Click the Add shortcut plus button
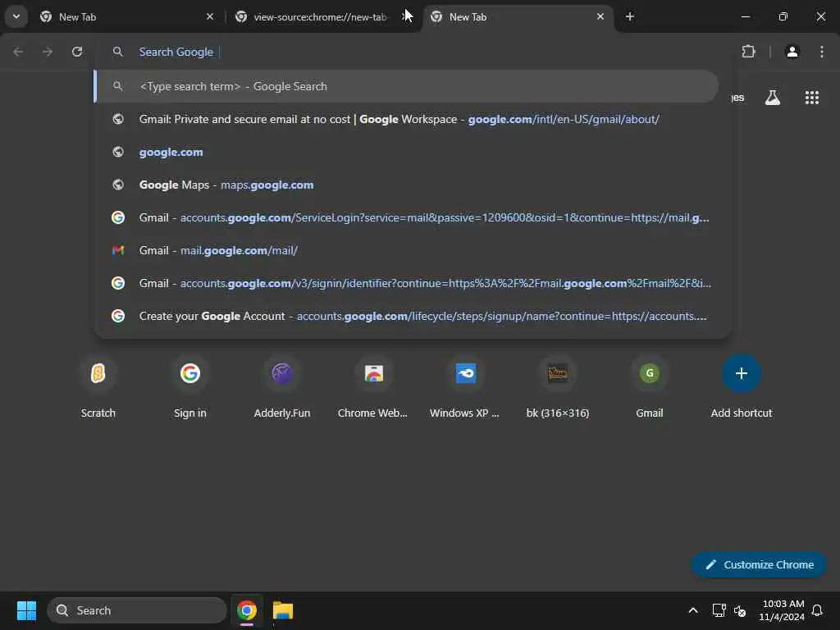The image size is (840, 630). click(x=742, y=373)
